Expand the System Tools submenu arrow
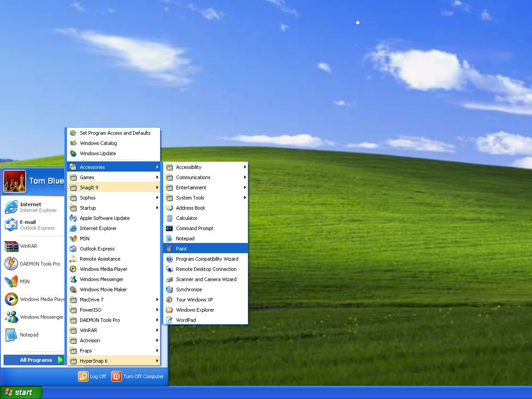Image resolution: width=532 pixels, height=399 pixels. pyautogui.click(x=245, y=198)
